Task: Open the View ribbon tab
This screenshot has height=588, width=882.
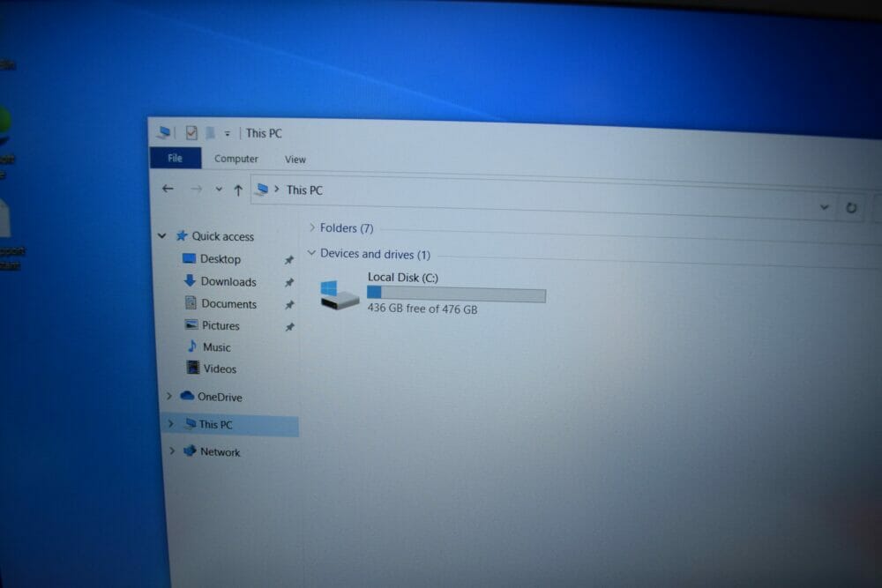Action: (295, 160)
